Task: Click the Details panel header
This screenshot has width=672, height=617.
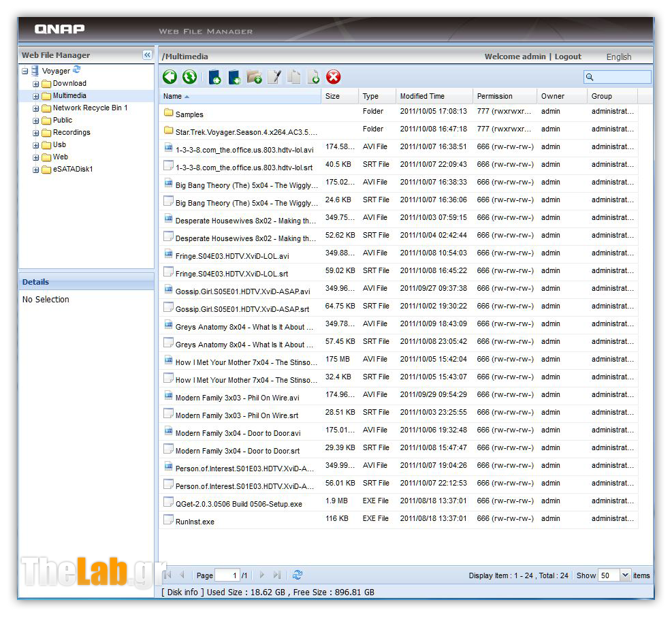Action: coord(86,282)
